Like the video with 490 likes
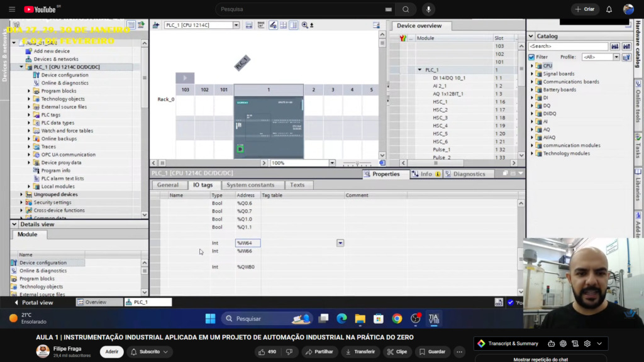 click(267, 352)
